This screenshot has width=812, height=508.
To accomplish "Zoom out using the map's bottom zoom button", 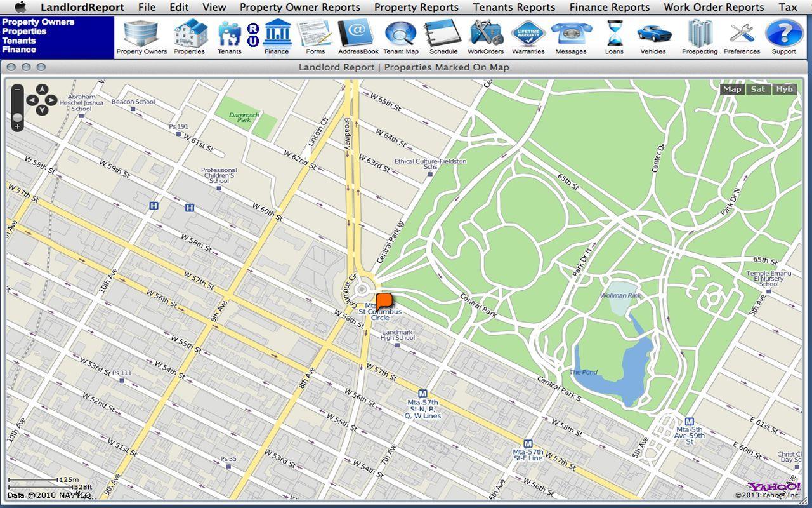I will [17, 127].
